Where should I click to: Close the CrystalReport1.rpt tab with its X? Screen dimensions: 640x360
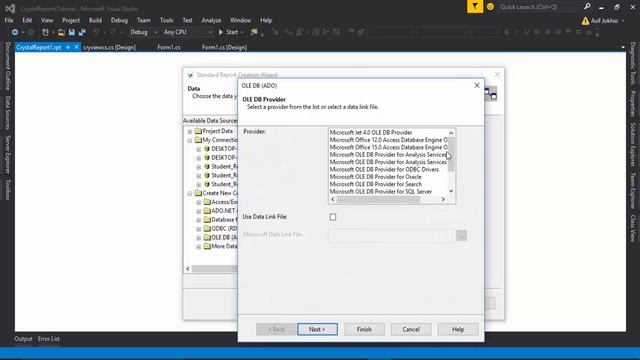tap(76, 47)
